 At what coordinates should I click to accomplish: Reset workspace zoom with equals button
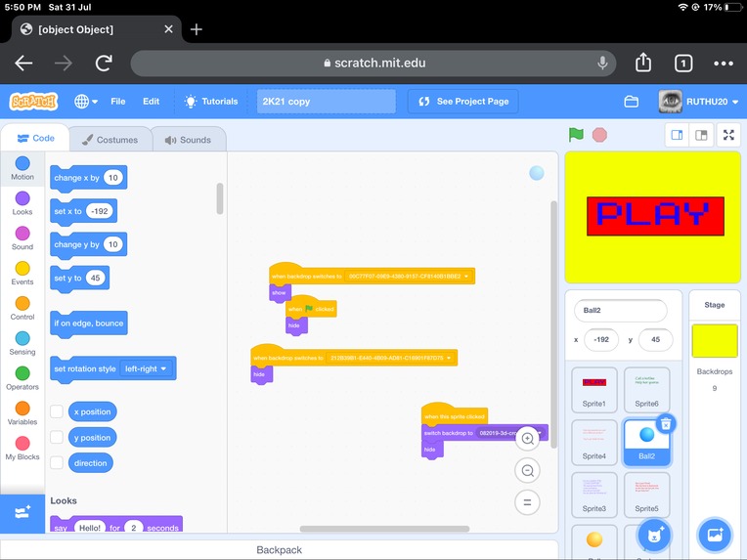click(527, 502)
